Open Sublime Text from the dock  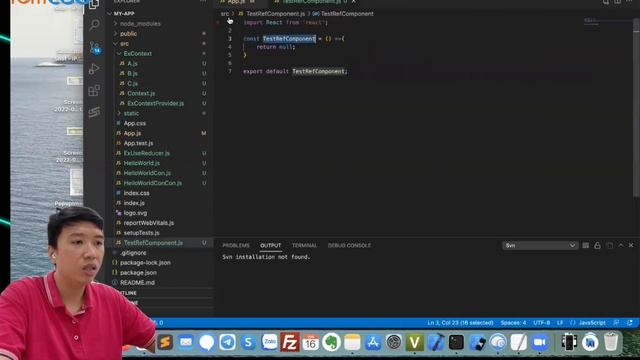165,342
